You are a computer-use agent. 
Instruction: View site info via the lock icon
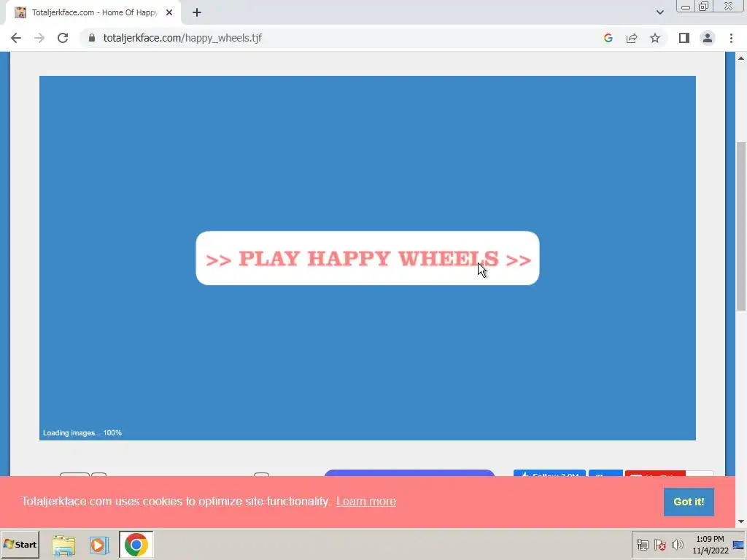click(92, 38)
